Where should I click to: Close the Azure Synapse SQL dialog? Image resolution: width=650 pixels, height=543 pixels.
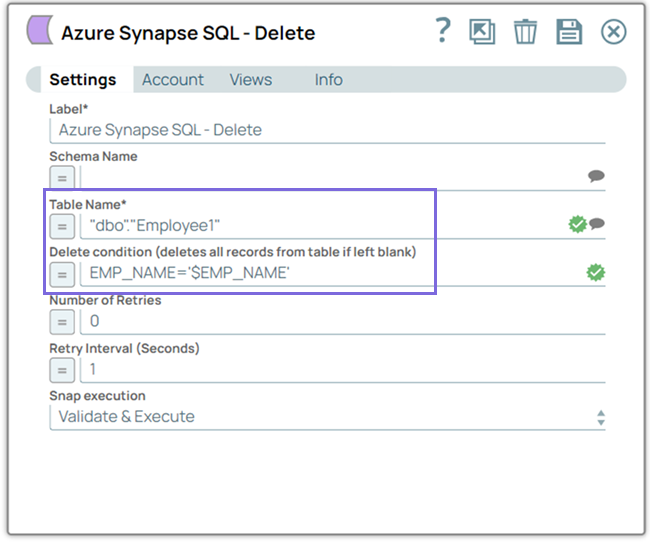click(614, 32)
